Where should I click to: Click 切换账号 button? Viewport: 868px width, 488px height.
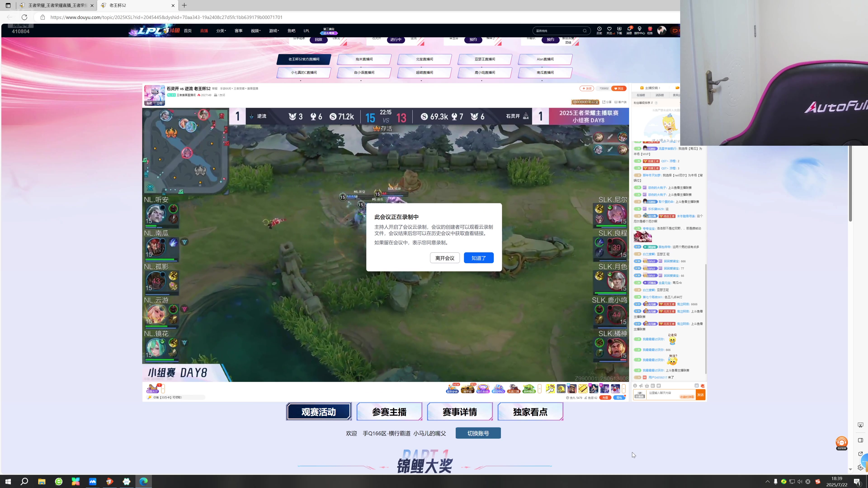coord(478,434)
